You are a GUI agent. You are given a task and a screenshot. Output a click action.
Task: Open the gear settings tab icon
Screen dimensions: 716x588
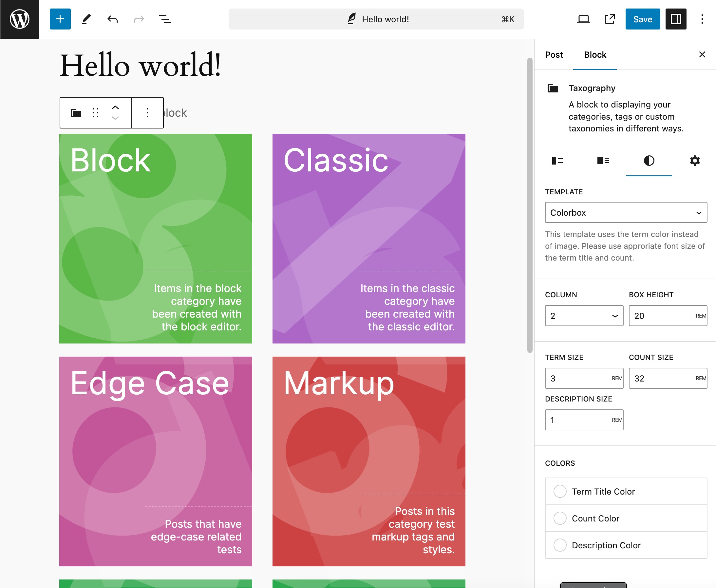(x=694, y=161)
